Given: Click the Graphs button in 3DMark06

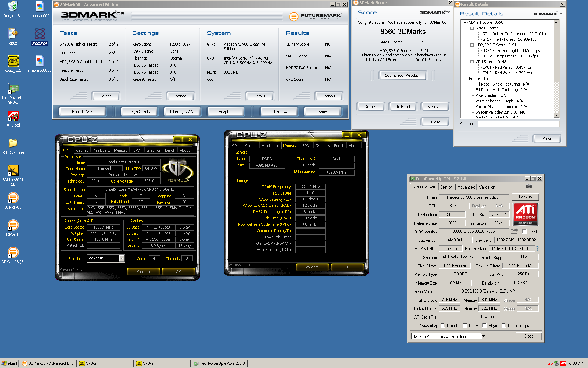Looking at the screenshot, I should click(x=226, y=111).
